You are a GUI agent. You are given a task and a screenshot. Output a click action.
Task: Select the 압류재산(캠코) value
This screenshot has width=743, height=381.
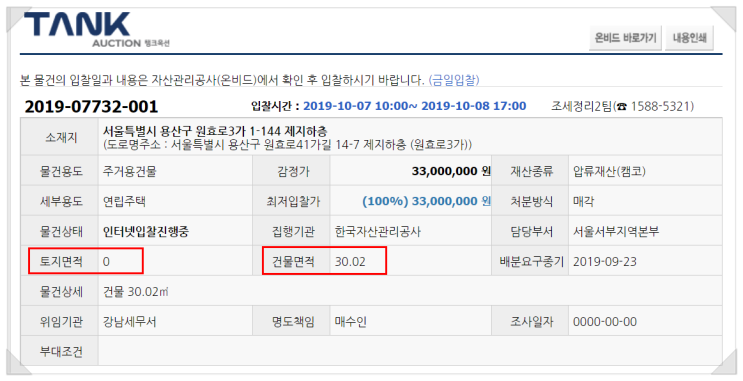(609, 171)
